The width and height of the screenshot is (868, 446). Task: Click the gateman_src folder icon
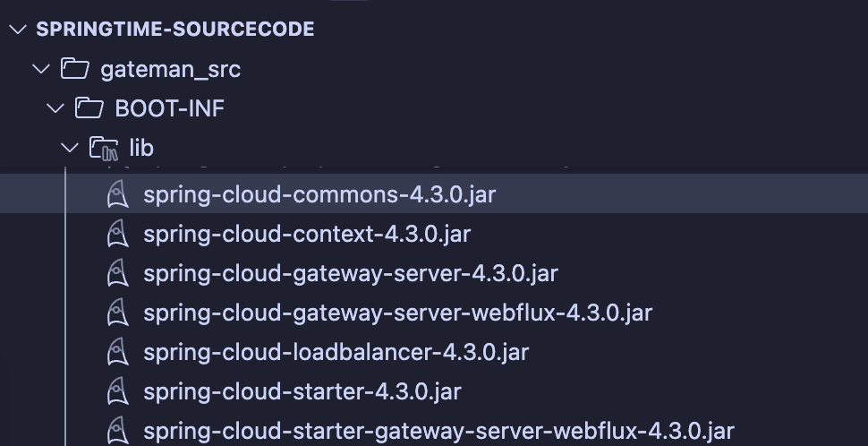(74, 69)
